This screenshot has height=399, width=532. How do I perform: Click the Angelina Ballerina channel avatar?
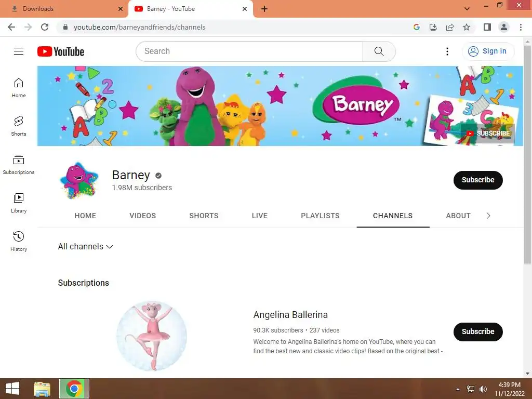[x=152, y=336]
